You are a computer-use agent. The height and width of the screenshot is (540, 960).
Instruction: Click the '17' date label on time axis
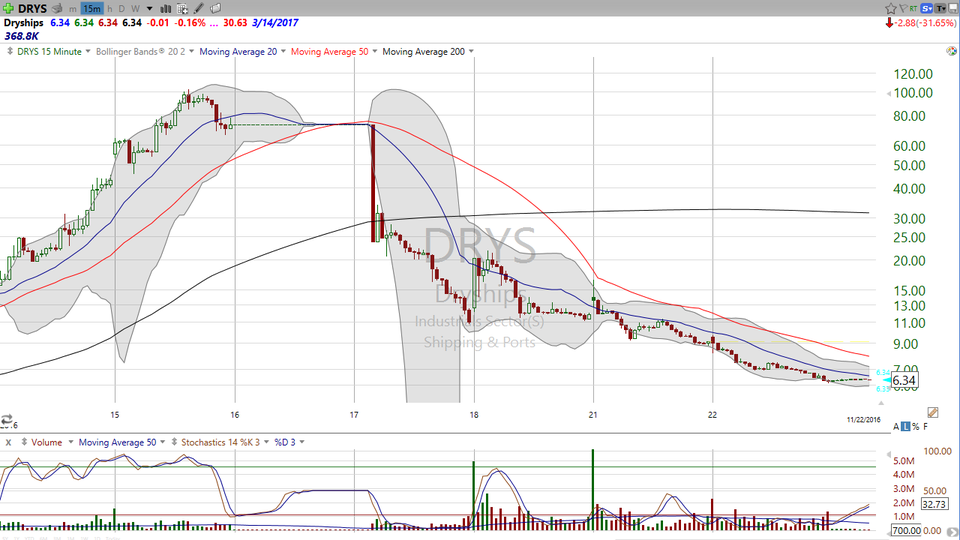click(x=354, y=414)
